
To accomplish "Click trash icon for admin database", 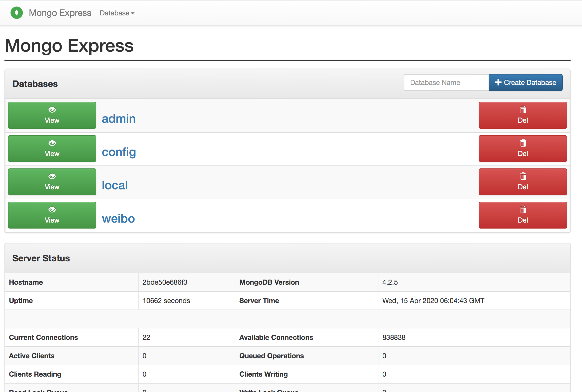I will (x=523, y=110).
